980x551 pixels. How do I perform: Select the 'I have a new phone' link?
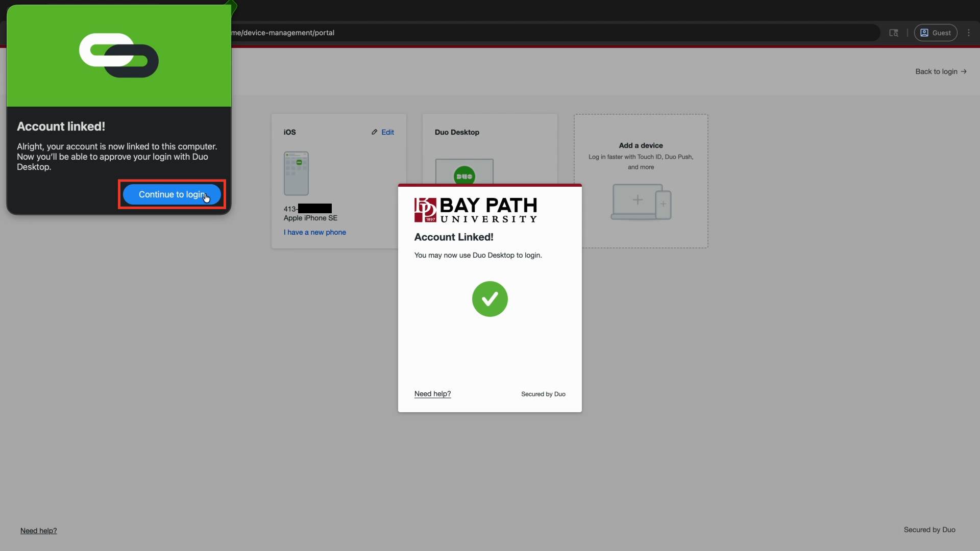[315, 232]
